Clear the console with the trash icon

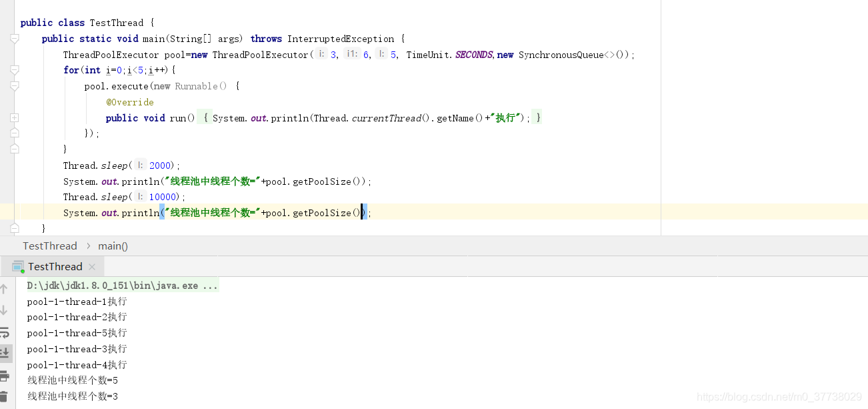tap(5, 395)
